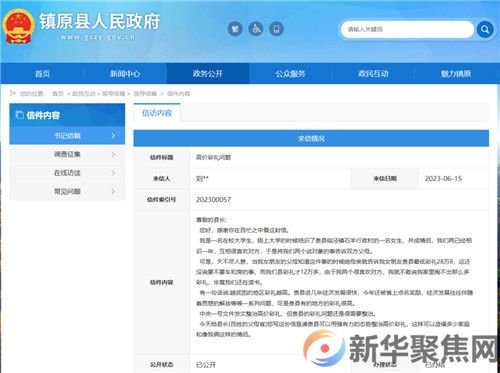Click 信件内容 at the breadcrumb end
The image size is (500, 373).
tap(178, 94)
